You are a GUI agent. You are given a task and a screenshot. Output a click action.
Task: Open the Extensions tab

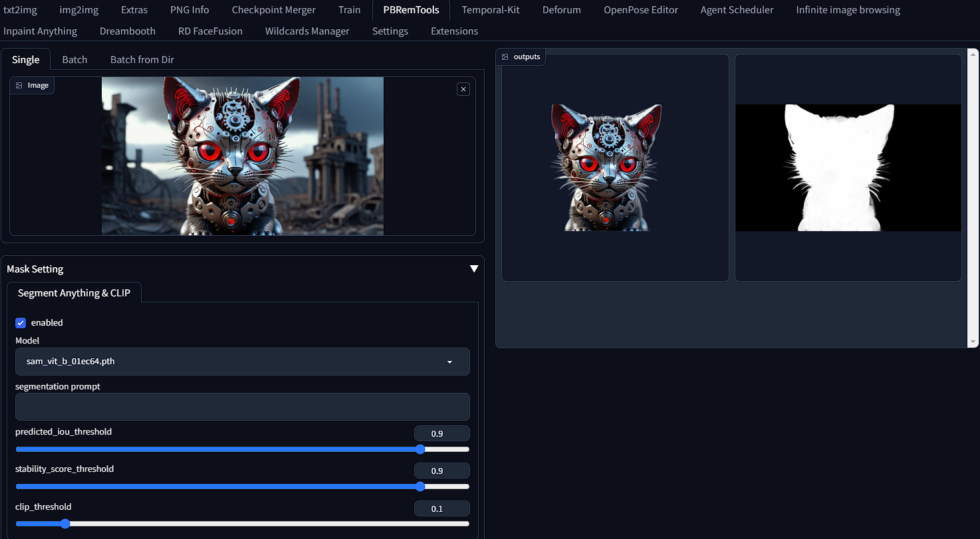tap(454, 31)
